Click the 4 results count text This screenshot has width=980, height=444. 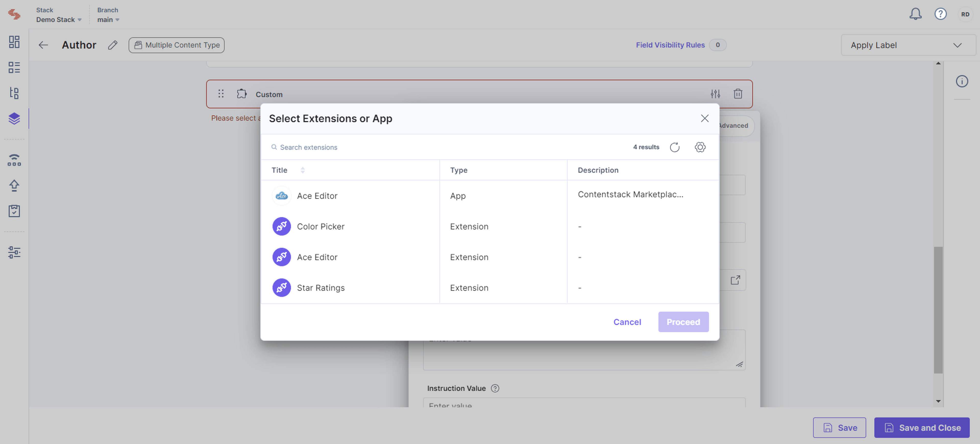coord(646,147)
